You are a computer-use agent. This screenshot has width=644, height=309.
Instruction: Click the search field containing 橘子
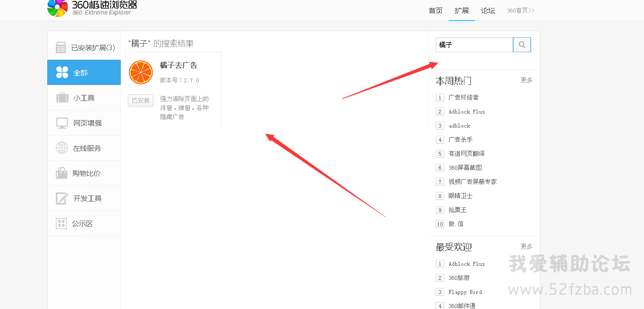[x=474, y=45]
